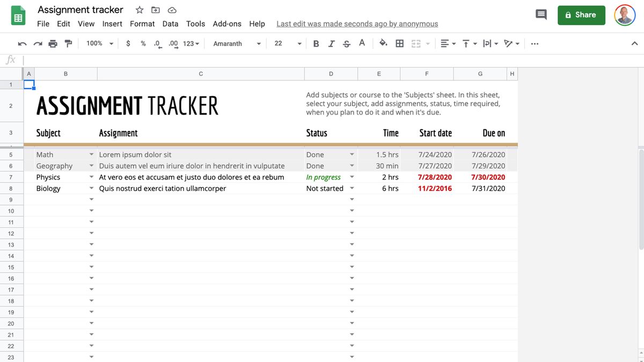Format selection as currency
The width and height of the screenshot is (644, 362).
click(x=128, y=43)
